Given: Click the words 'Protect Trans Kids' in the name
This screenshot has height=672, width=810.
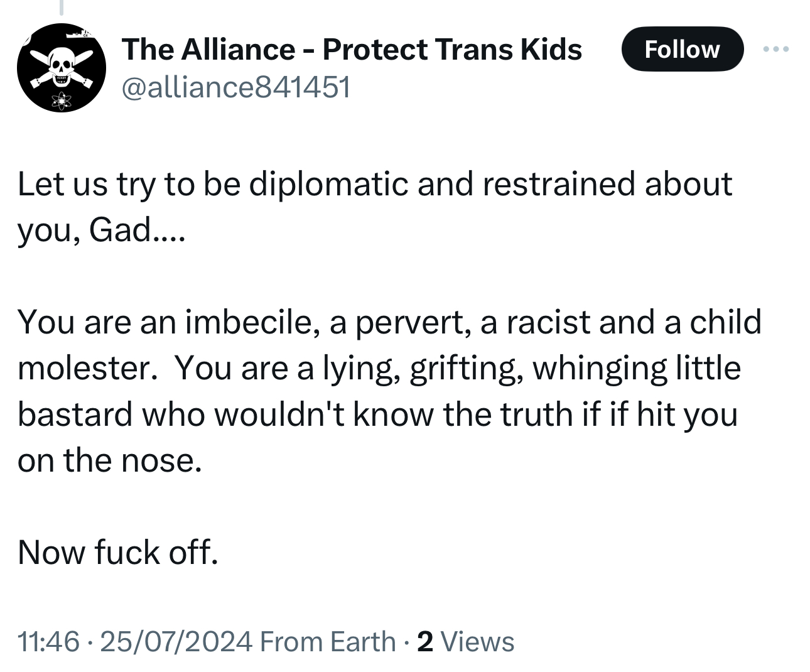Looking at the screenshot, I should 452,49.
